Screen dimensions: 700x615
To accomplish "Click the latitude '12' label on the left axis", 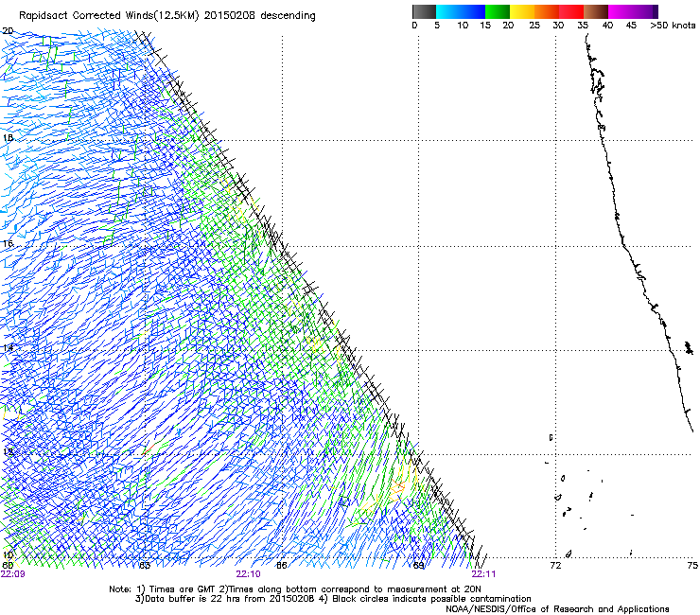I will coord(8,451).
